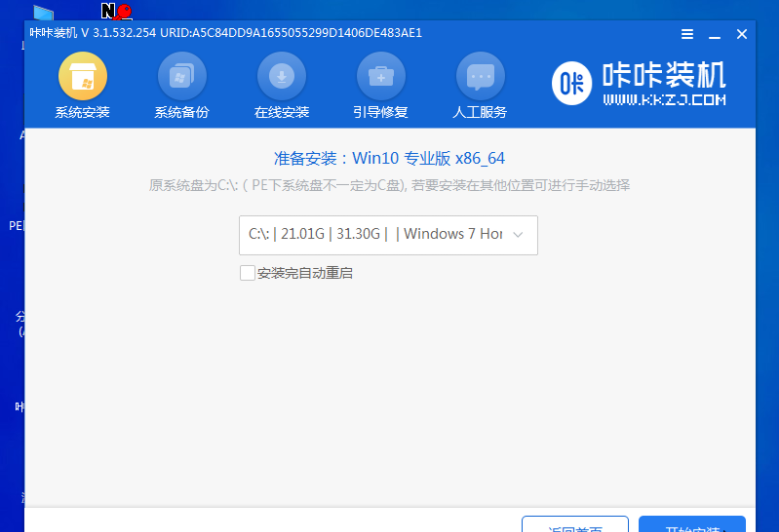Open the computer icon on the desktop
This screenshot has width=779, height=532.
[44, 13]
